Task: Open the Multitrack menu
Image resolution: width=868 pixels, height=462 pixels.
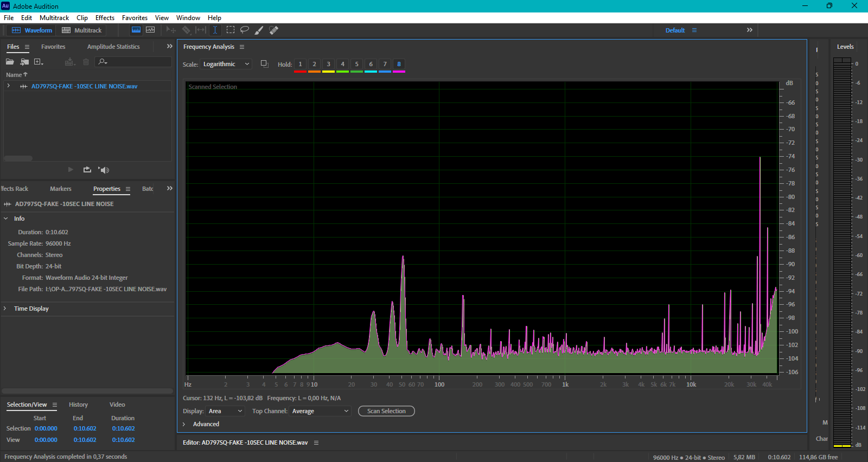Action: [54, 18]
